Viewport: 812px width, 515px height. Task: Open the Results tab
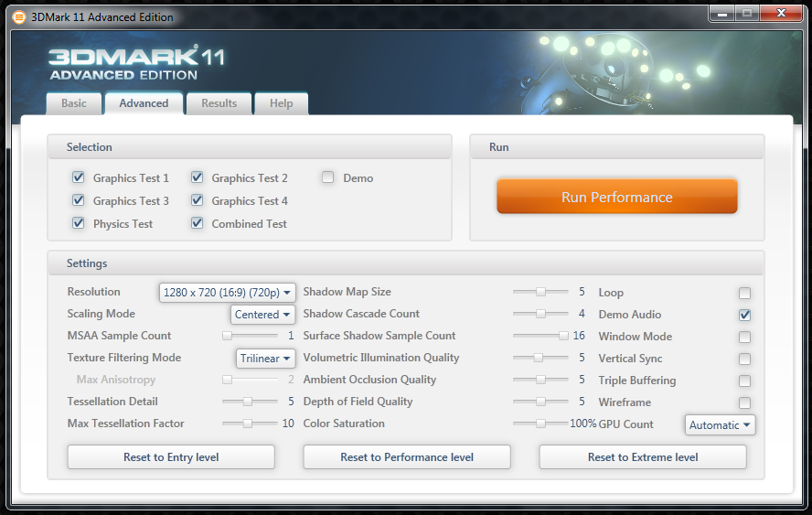pyautogui.click(x=219, y=103)
